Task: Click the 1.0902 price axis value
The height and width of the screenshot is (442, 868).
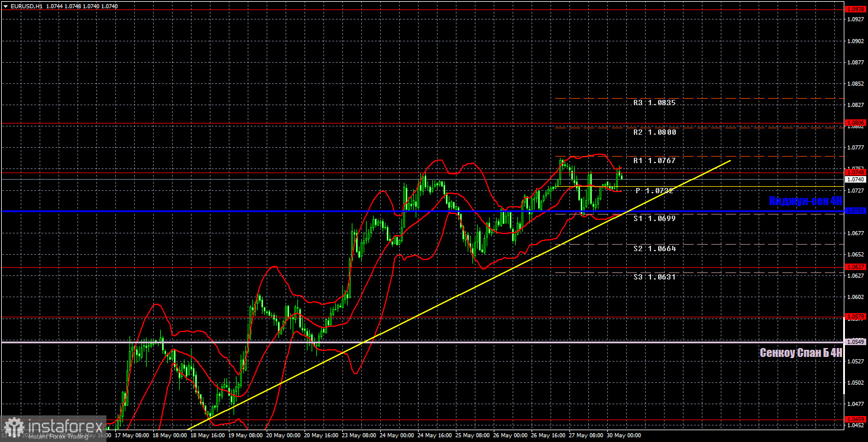Action: (x=856, y=41)
